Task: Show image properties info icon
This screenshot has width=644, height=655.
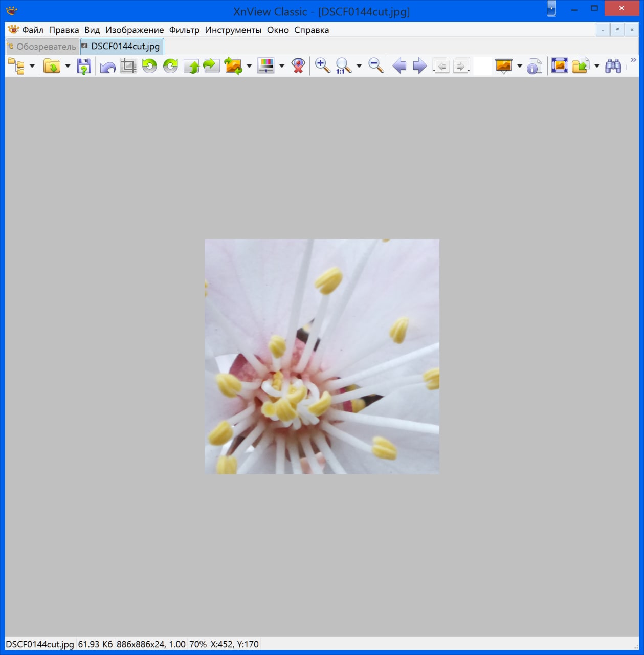Action: (x=535, y=66)
